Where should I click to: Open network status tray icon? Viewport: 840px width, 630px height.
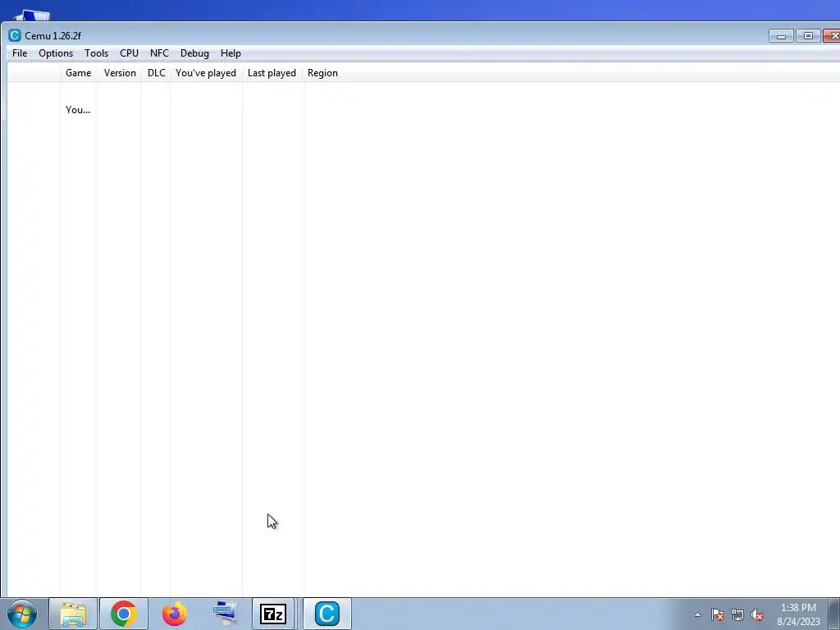(x=737, y=614)
